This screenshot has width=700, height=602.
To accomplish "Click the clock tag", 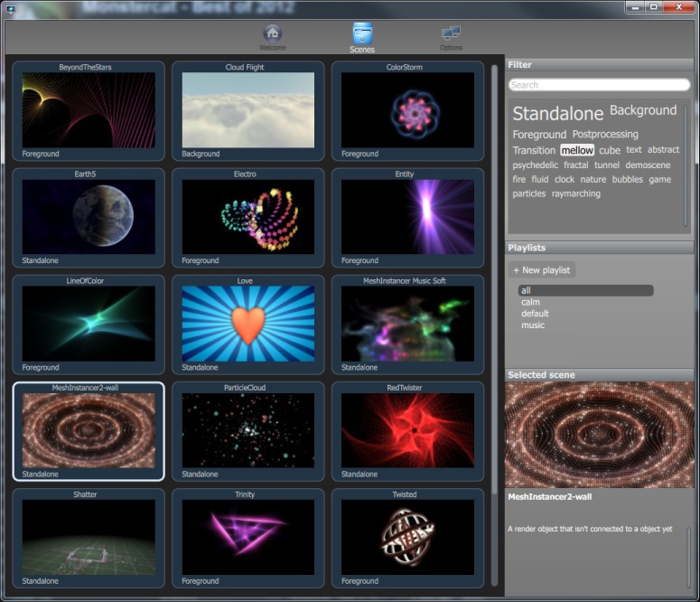I will click(565, 179).
